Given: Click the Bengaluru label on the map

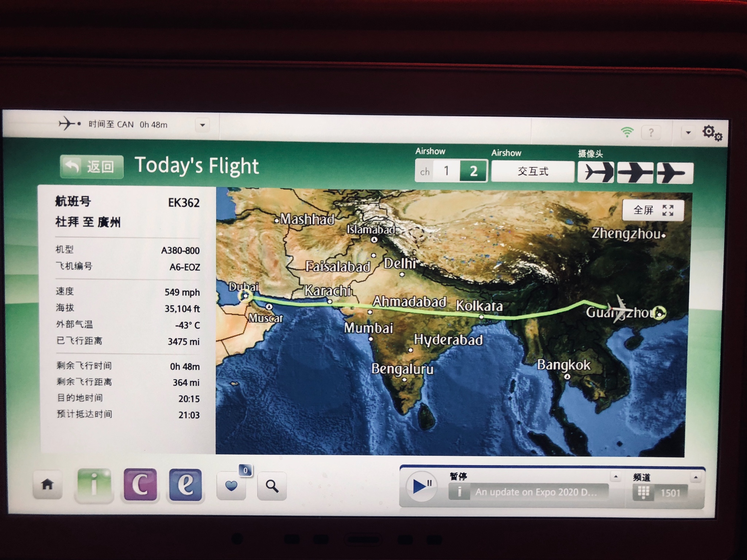Looking at the screenshot, I should point(402,369).
